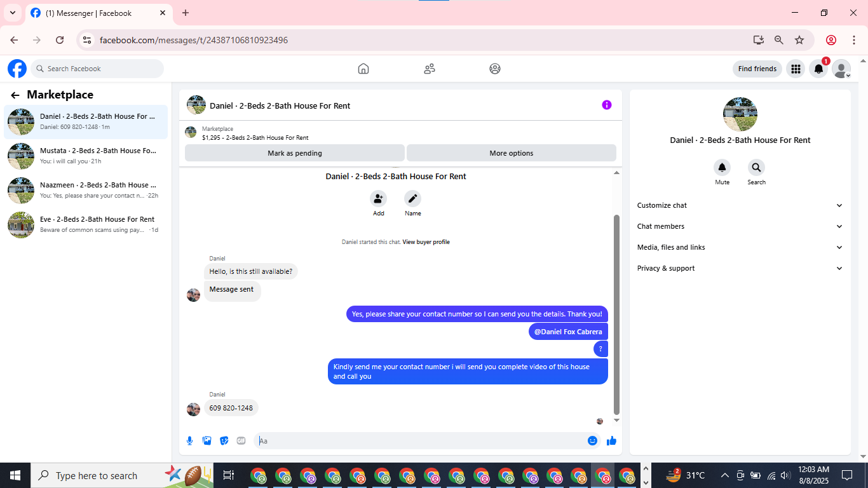Click the @Daniel Fox Cabrera mention

(x=568, y=332)
